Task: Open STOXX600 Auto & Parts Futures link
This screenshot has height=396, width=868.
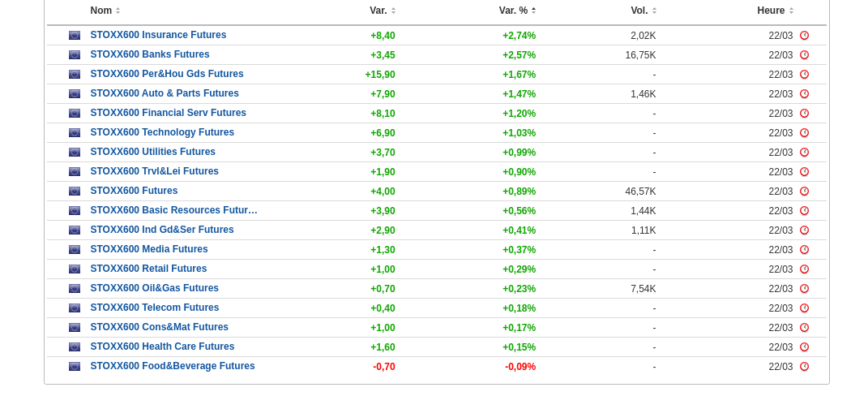Action: (165, 93)
